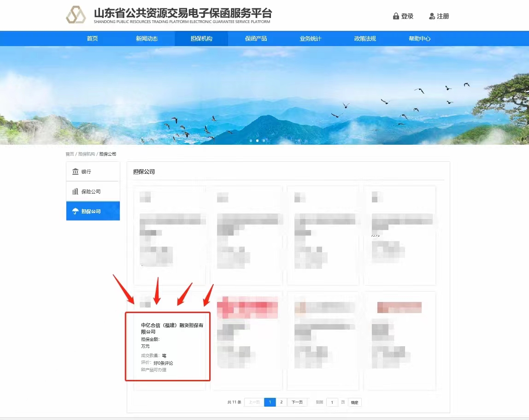Click the platform logo icon
This screenshot has height=420, width=529.
coord(76,15)
